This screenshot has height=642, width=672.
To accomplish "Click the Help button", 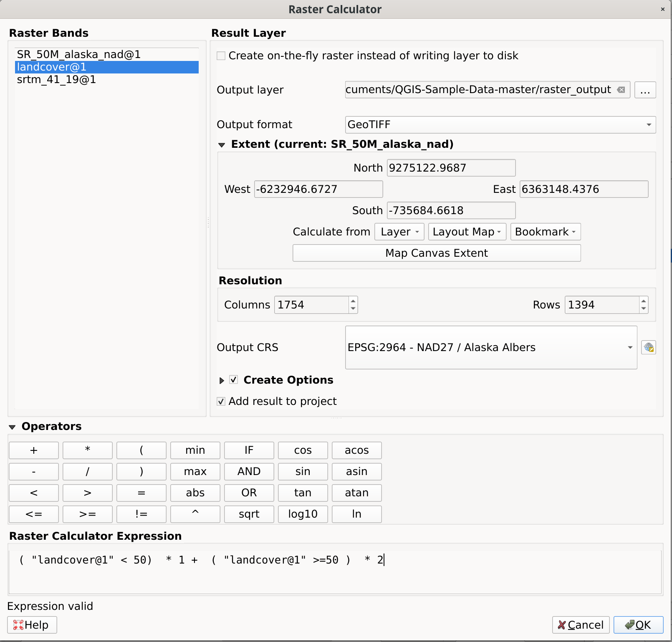I will pyautogui.click(x=31, y=625).
